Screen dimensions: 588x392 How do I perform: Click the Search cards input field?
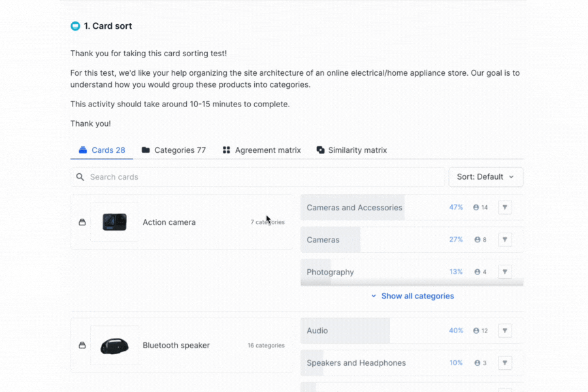pos(261,177)
